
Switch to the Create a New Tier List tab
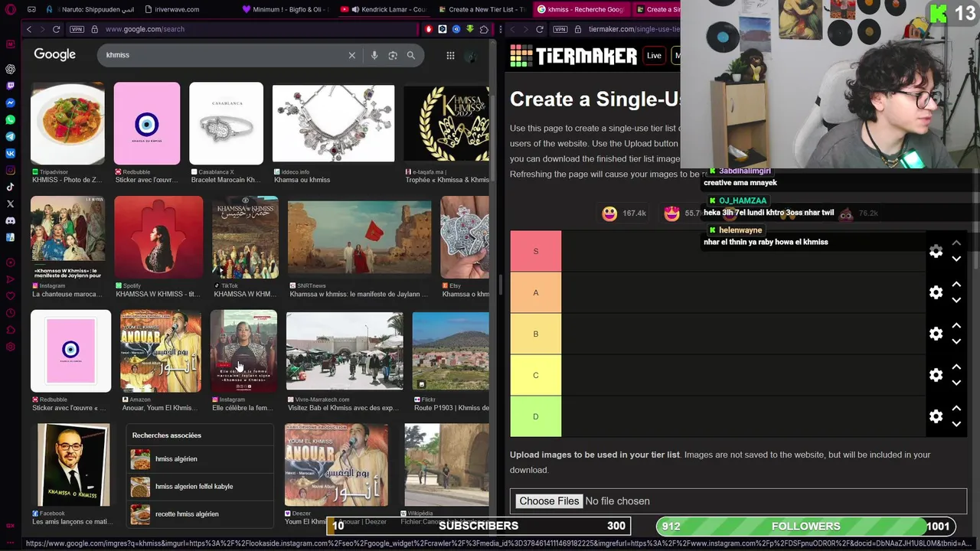click(x=481, y=9)
